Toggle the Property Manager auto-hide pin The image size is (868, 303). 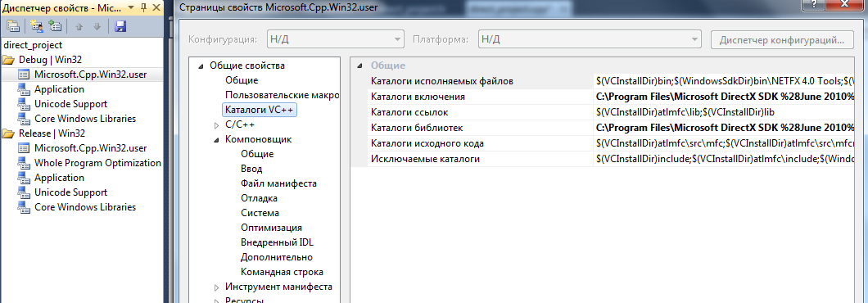coord(143,7)
